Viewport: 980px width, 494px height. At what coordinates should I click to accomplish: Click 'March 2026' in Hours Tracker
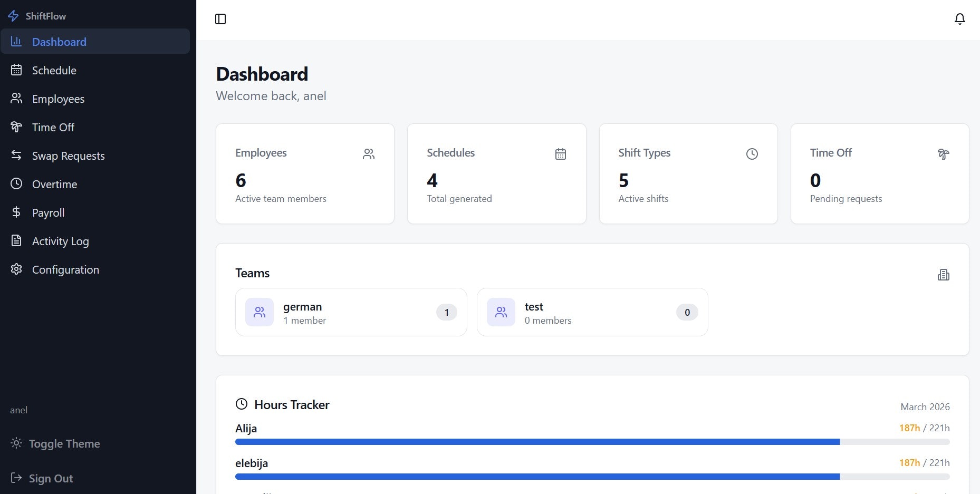[925, 407]
